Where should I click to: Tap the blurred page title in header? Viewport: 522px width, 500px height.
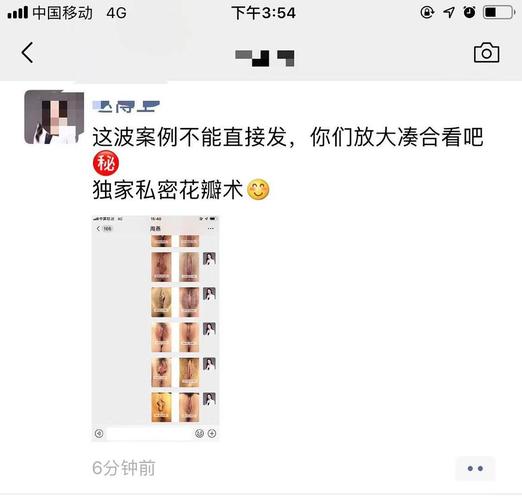coord(265,58)
